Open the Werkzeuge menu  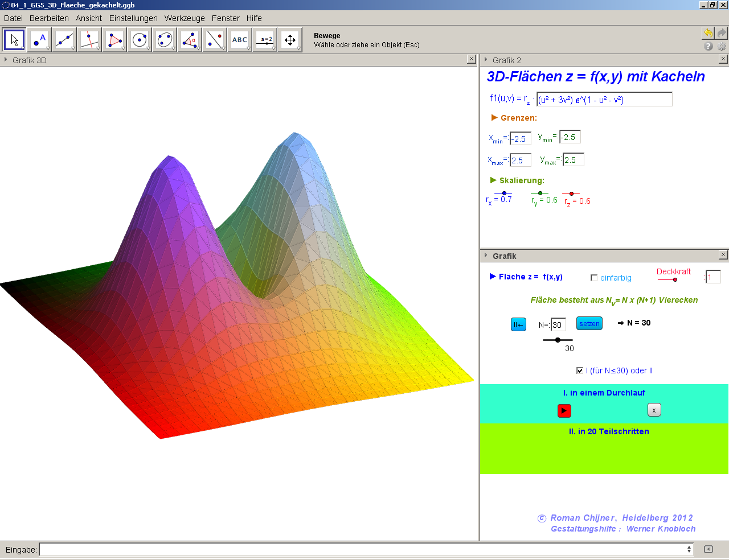pos(185,18)
